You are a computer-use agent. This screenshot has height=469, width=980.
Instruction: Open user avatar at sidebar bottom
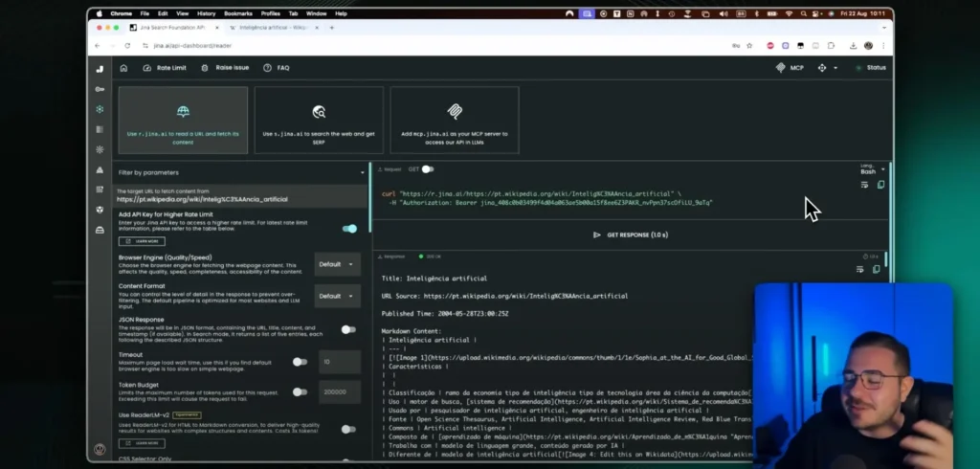(100, 449)
